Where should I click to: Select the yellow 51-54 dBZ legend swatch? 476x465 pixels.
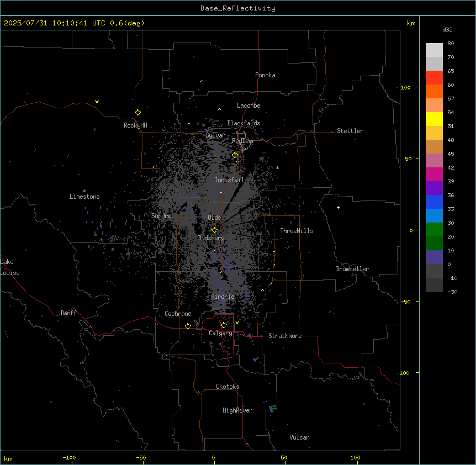(x=434, y=119)
